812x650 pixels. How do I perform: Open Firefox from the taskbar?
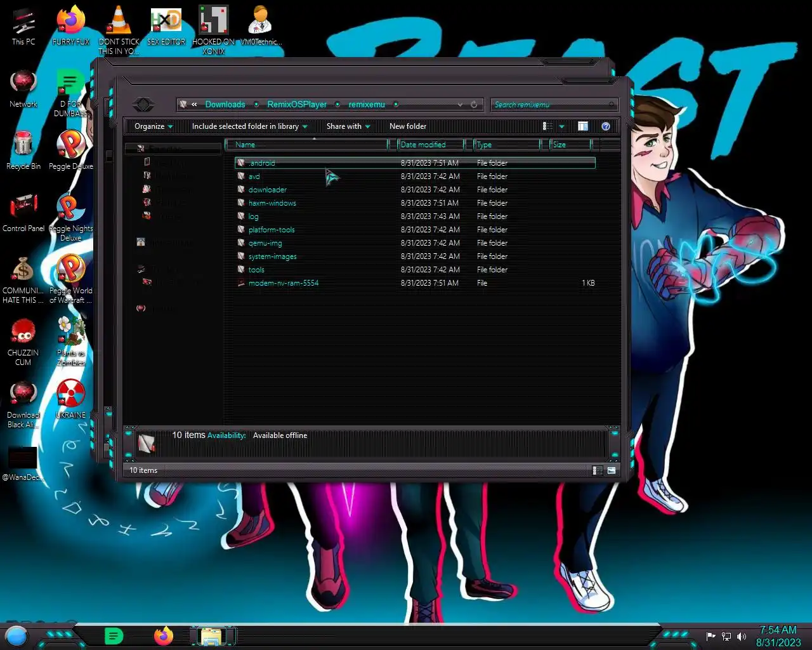click(x=164, y=635)
